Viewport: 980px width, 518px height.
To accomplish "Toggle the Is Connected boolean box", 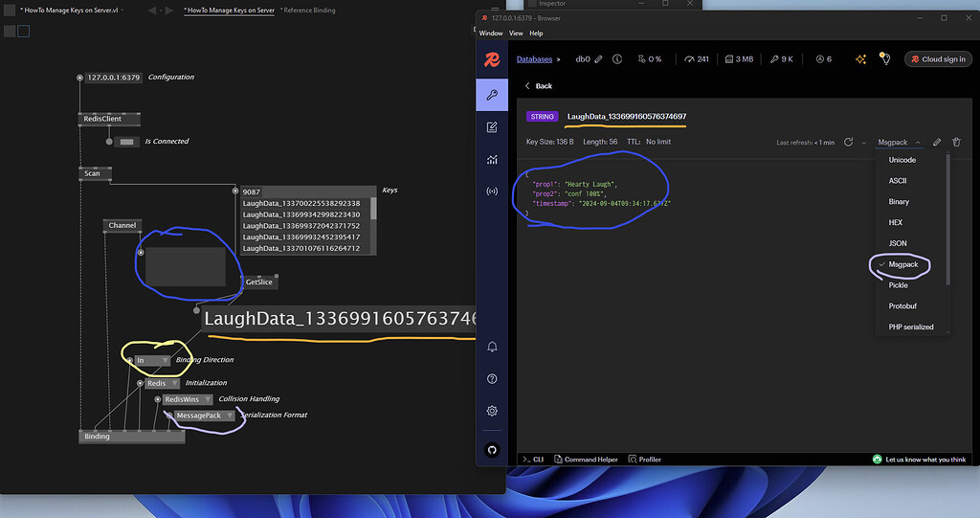I will coord(126,142).
